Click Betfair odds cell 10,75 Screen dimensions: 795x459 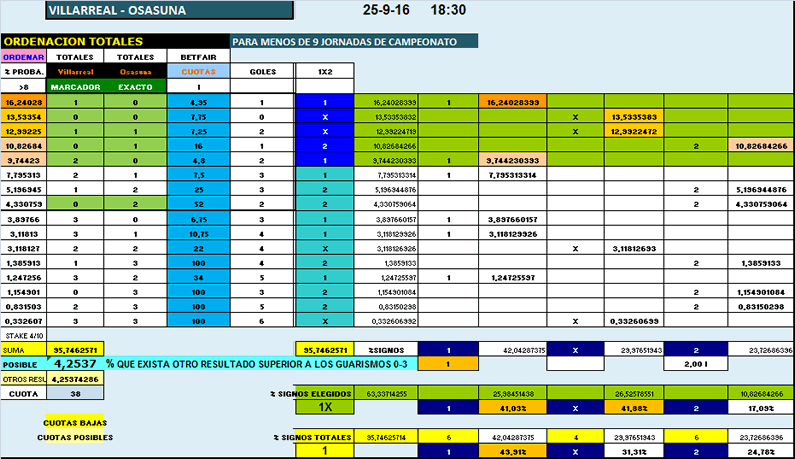pos(198,234)
